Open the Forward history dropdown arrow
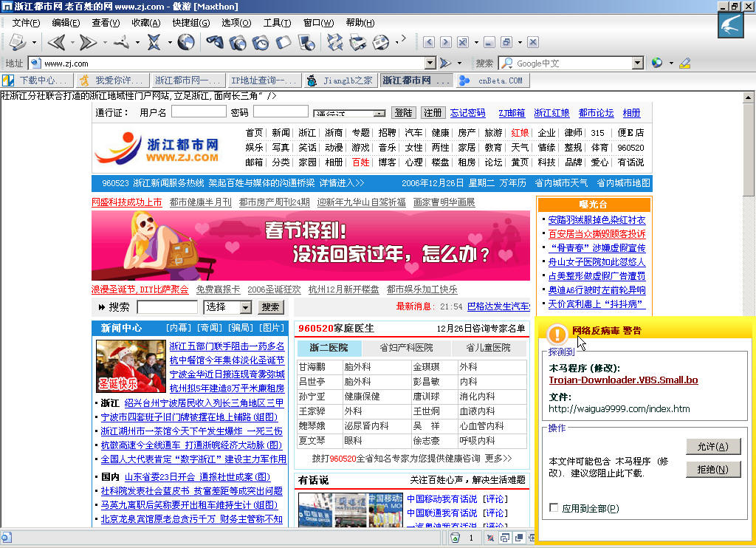Viewport: 756px width, 548px height. coord(105,42)
